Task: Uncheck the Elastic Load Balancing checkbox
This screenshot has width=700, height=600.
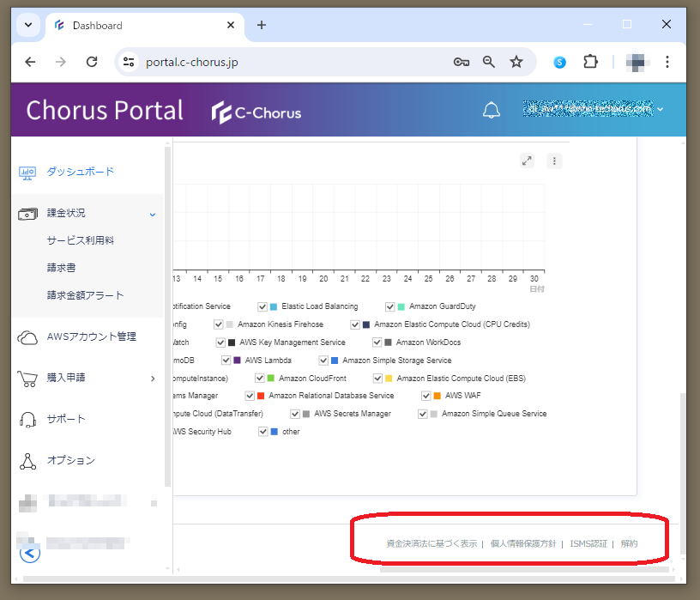Action: [x=262, y=306]
